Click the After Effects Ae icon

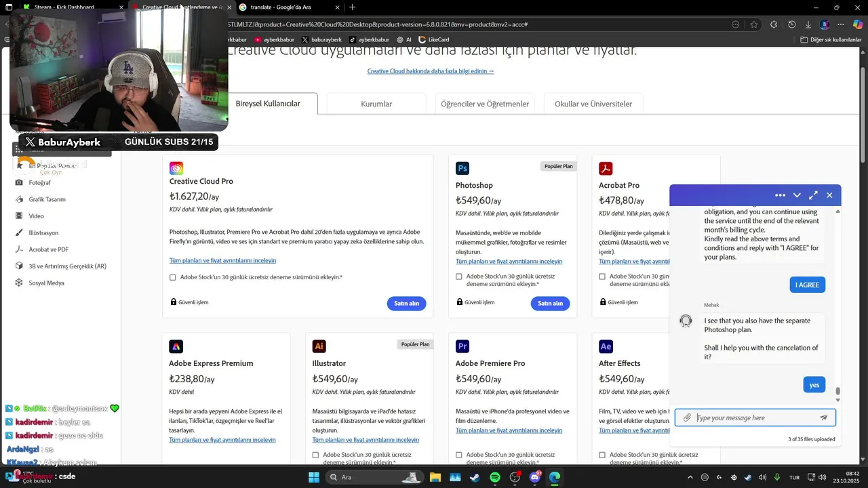click(x=606, y=346)
